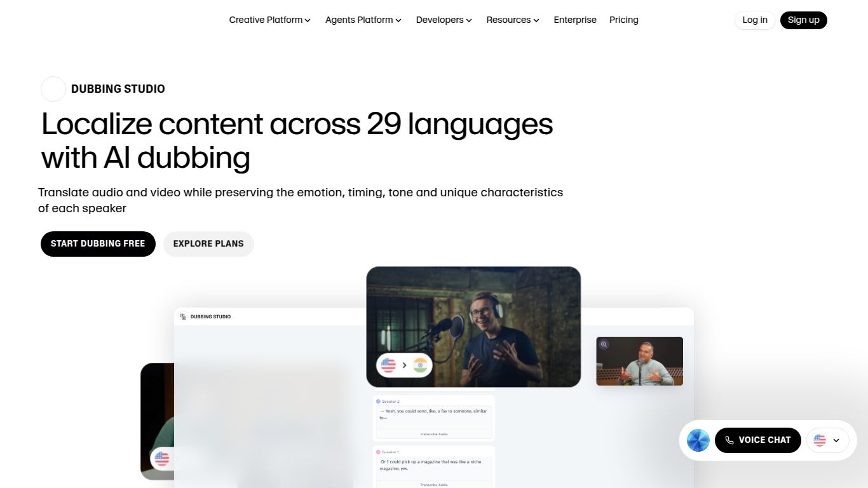
Task: Click the blue ElevenLabs orb in the widget
Action: [698, 440]
